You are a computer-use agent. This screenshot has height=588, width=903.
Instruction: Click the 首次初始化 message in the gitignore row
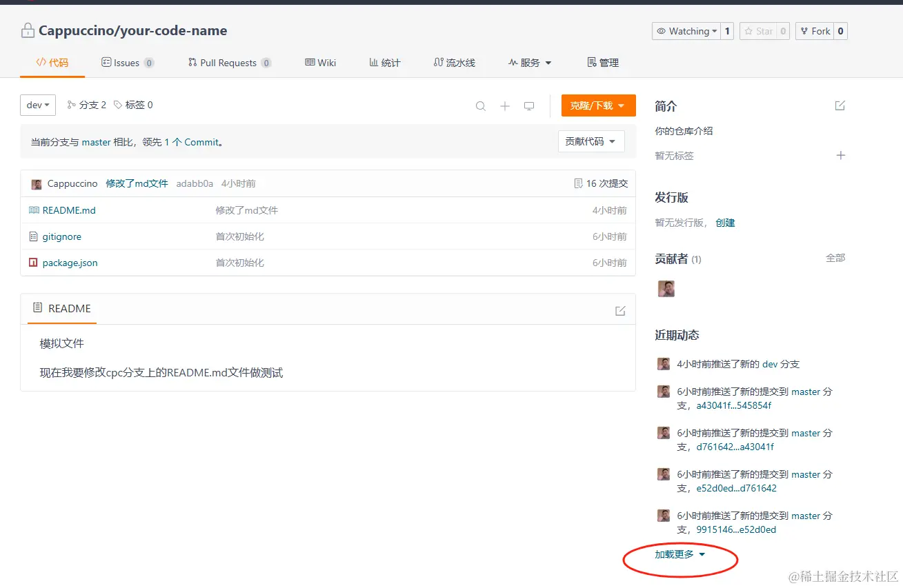(x=240, y=236)
